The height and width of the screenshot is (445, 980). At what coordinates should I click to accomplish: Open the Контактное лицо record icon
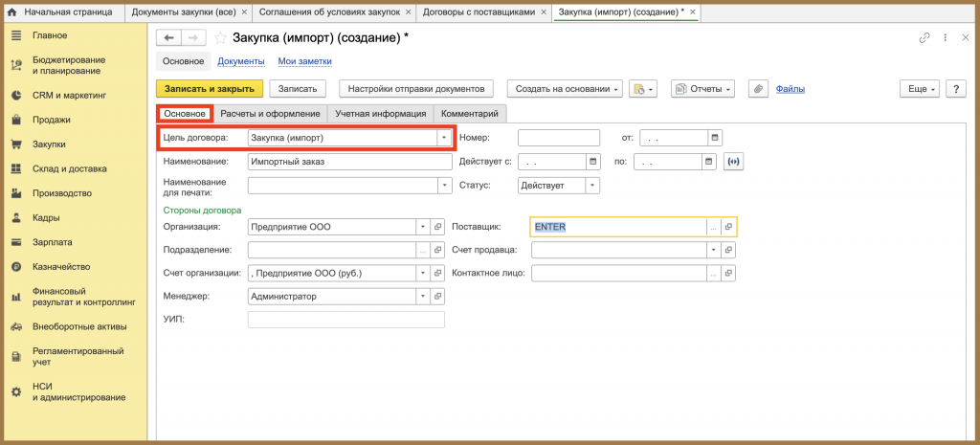728,273
